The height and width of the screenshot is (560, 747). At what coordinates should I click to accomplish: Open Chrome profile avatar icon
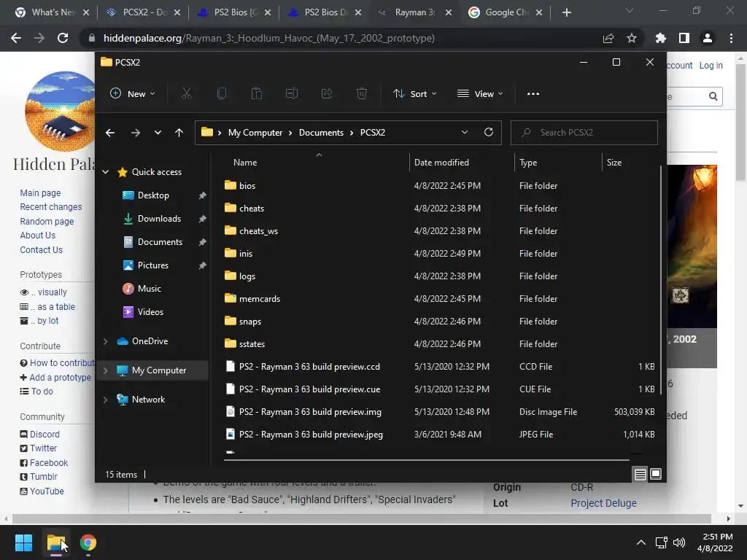coord(708,38)
